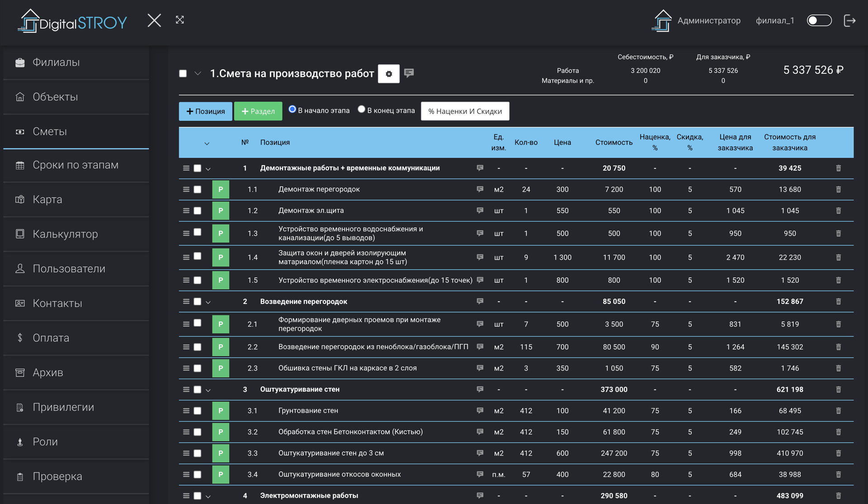The image size is (868, 504).
Task: Delete section 4 Электромонтажные работы
Action: (x=839, y=496)
